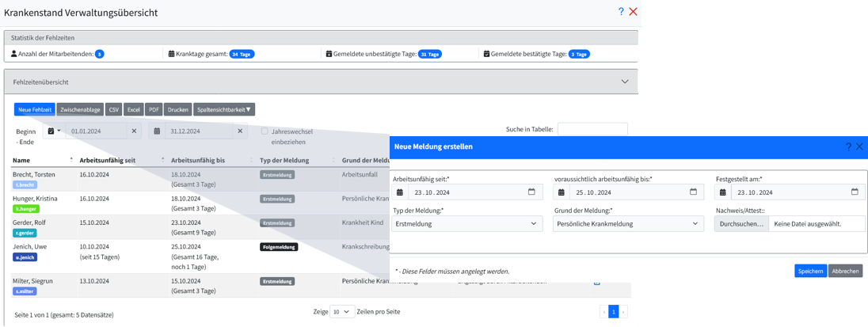Screen dimensions: 868x327
Task: Click icon beside Gemeldete bestätigte Tage
Action: coord(486,54)
